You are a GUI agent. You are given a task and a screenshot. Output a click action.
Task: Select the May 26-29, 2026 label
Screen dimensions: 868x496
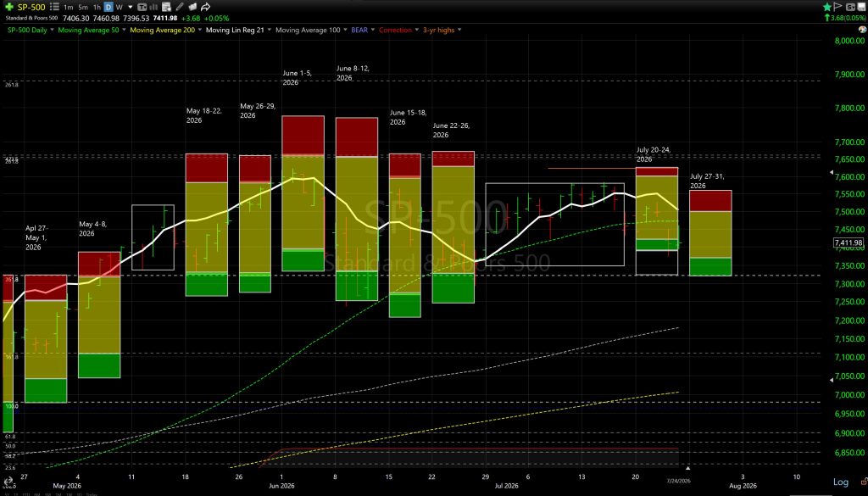(x=258, y=110)
